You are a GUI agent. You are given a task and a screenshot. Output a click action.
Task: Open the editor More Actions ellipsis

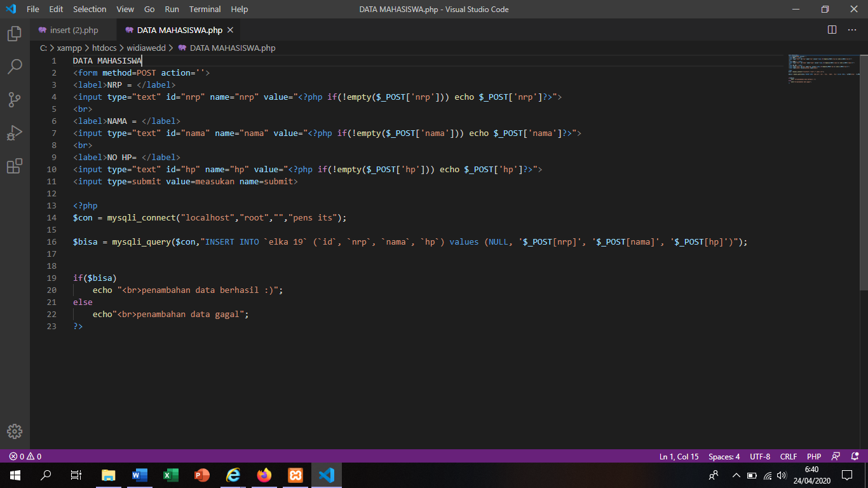pos(851,30)
